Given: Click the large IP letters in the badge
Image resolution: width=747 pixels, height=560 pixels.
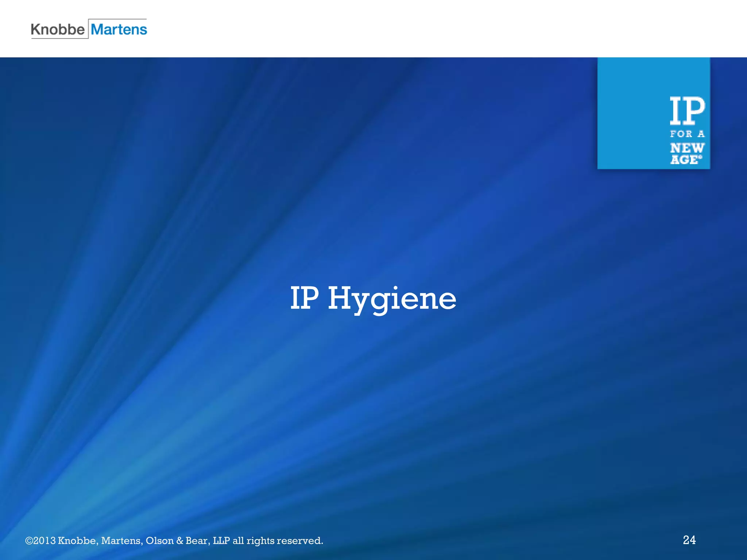Looking at the screenshot, I should pyautogui.click(x=687, y=110).
